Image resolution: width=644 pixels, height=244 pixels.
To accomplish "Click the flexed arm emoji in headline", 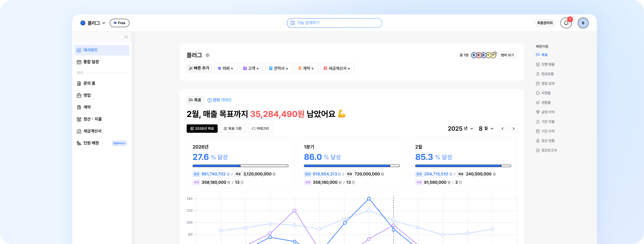I will click(342, 114).
